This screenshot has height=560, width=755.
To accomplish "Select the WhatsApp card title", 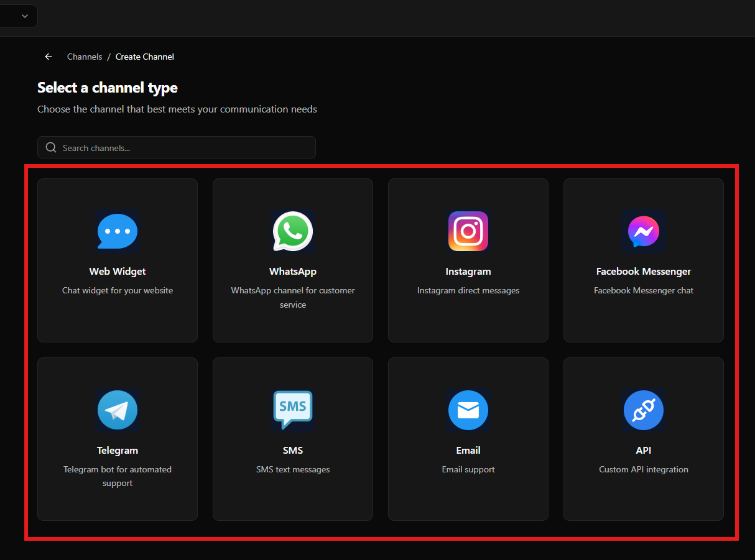I will [x=293, y=272].
